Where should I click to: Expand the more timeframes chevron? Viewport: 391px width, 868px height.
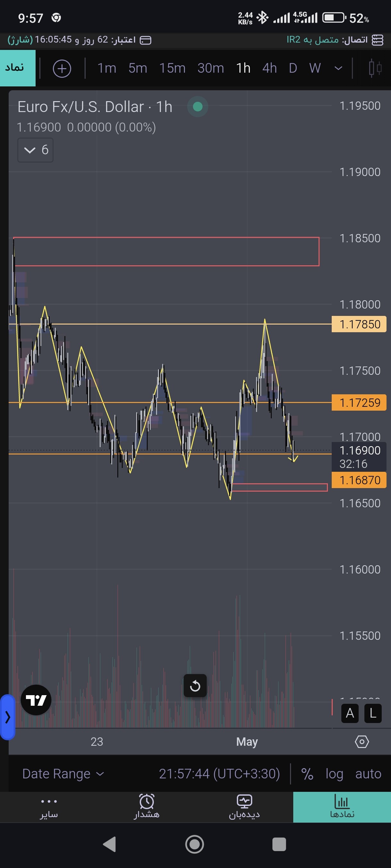338,68
